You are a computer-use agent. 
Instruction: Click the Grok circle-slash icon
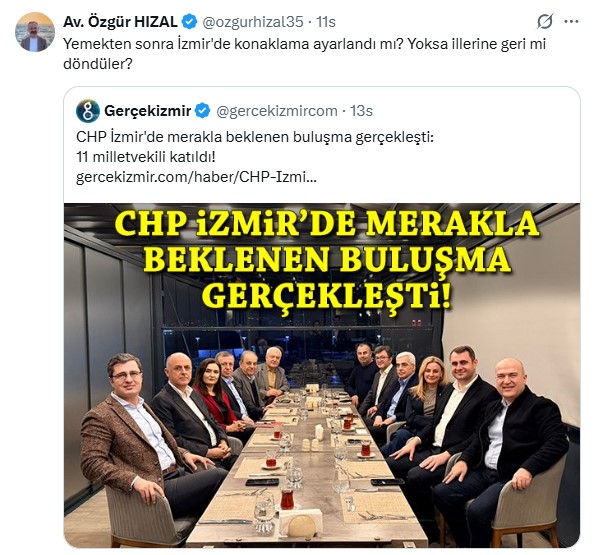[545, 22]
